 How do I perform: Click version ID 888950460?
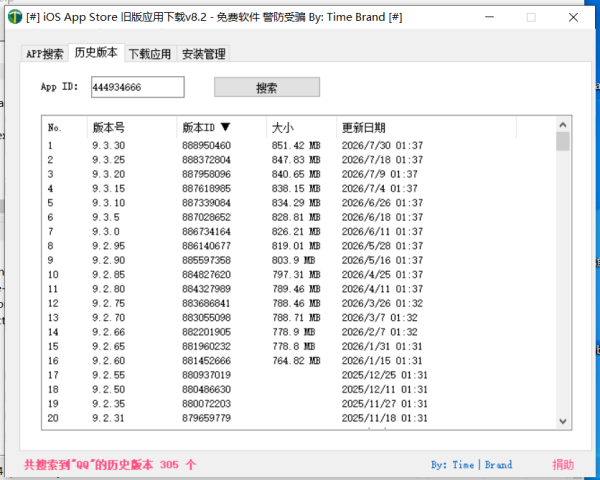pos(207,145)
